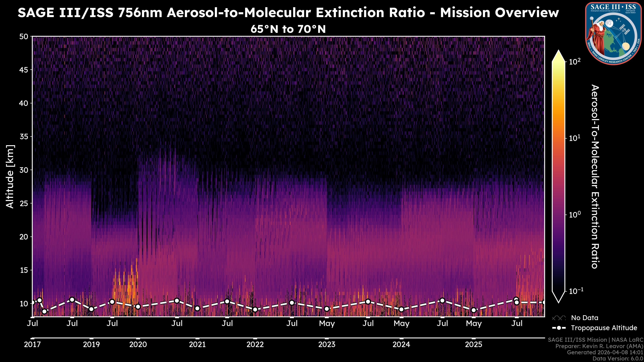Click the 50 km altitude tick label
644x362 pixels.
click(24, 37)
